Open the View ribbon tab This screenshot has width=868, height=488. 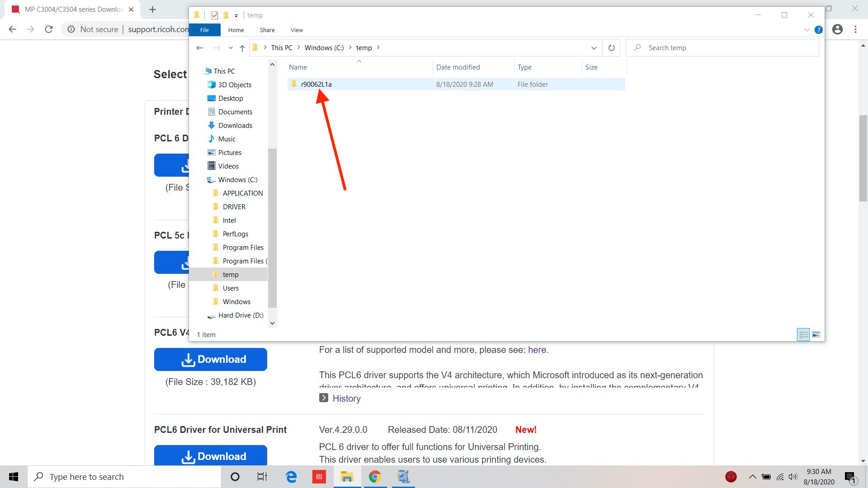click(297, 30)
